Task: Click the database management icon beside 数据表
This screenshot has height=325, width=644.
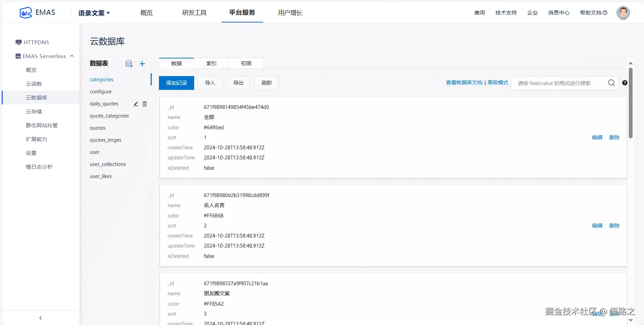Action: click(129, 64)
